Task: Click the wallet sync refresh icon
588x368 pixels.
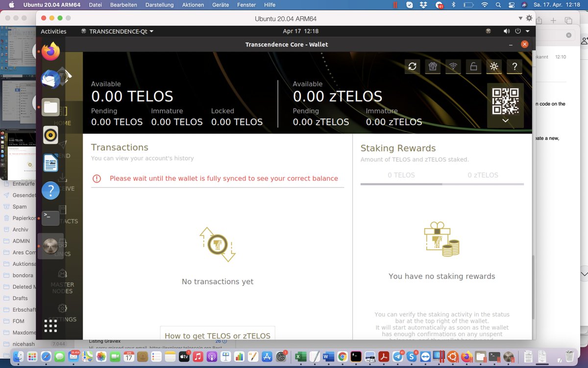Action: pos(412,66)
